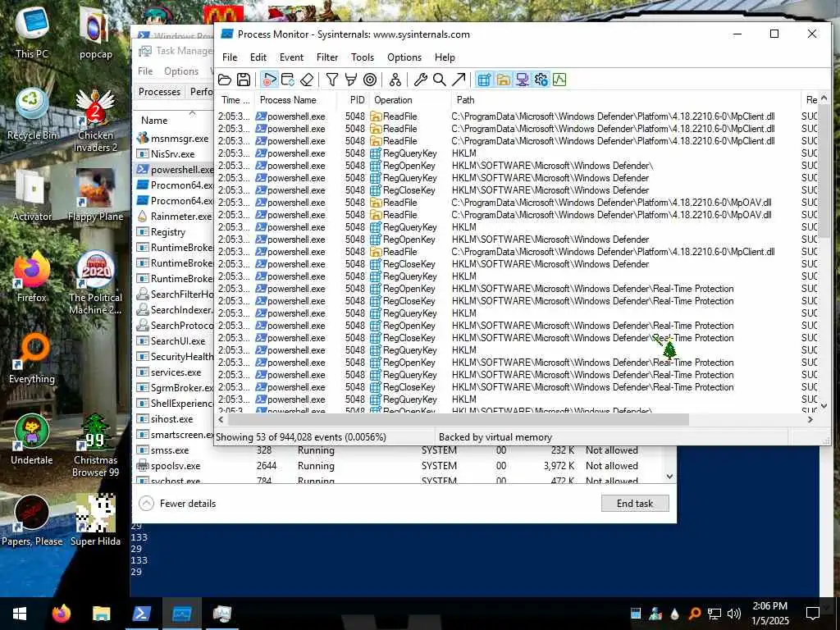
Task: Open the Tools menu
Action: (x=363, y=57)
